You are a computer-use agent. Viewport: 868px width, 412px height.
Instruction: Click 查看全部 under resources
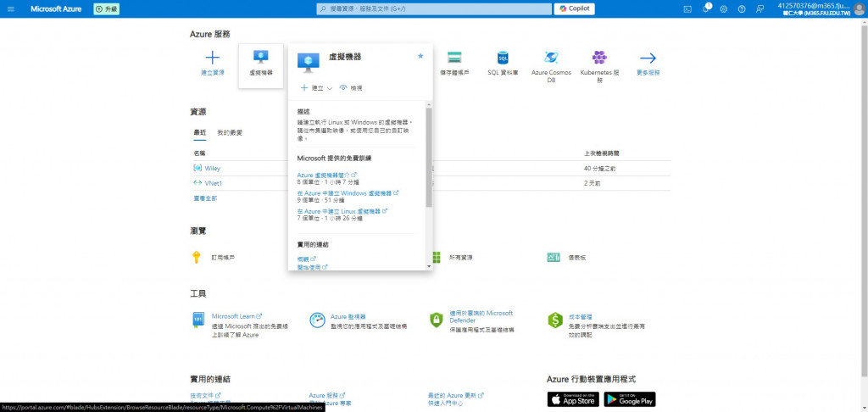205,198
